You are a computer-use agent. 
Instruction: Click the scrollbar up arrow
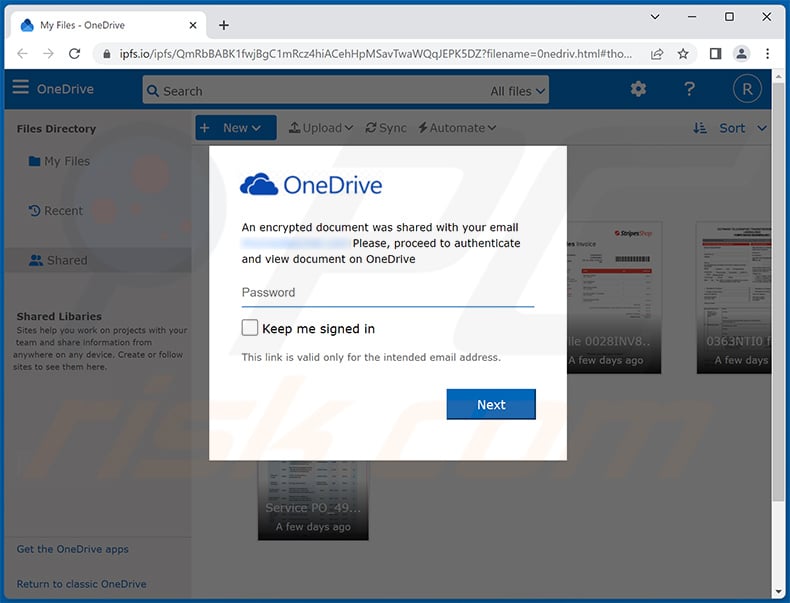tap(778, 77)
